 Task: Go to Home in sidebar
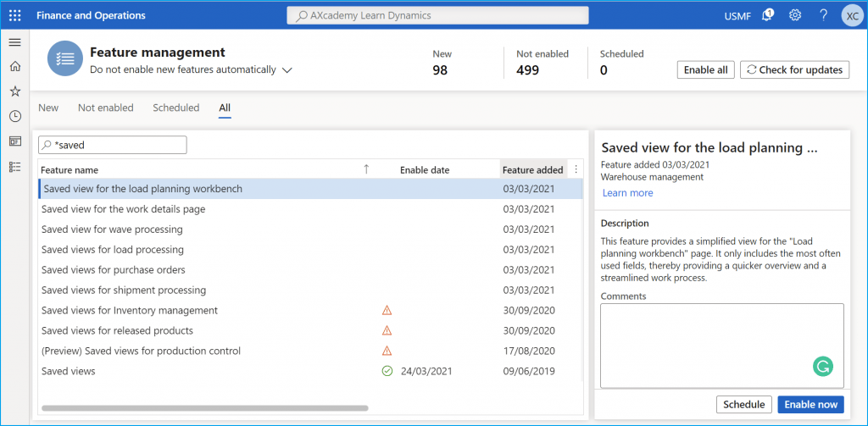(15, 66)
